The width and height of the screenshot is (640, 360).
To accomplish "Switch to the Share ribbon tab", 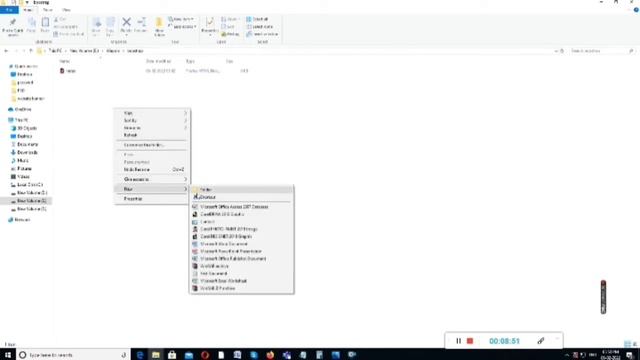I will pyautogui.click(x=47, y=10).
